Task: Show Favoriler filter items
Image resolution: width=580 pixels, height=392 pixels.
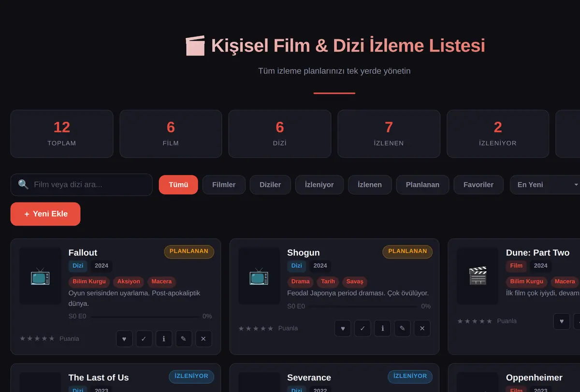Action: (x=478, y=185)
